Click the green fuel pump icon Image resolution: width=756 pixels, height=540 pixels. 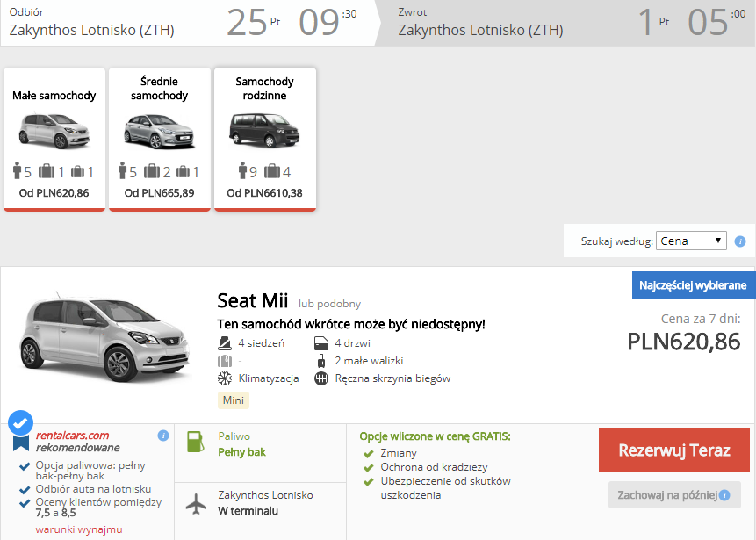click(195, 442)
